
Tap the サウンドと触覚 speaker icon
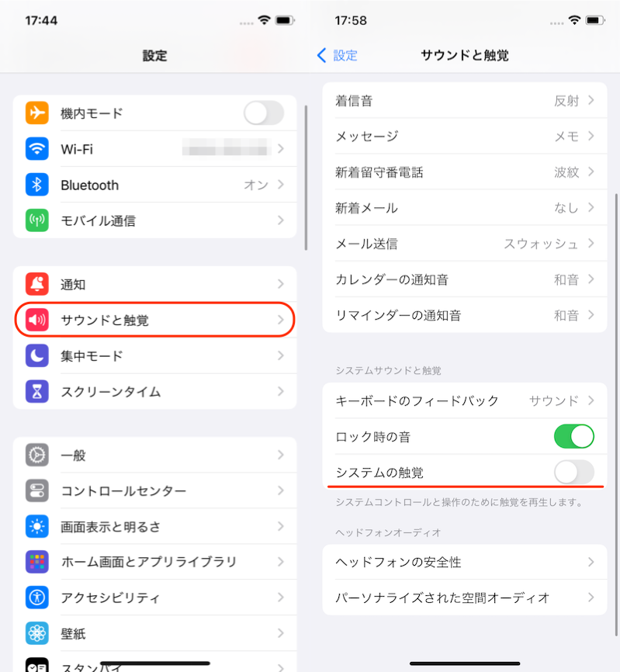36,320
